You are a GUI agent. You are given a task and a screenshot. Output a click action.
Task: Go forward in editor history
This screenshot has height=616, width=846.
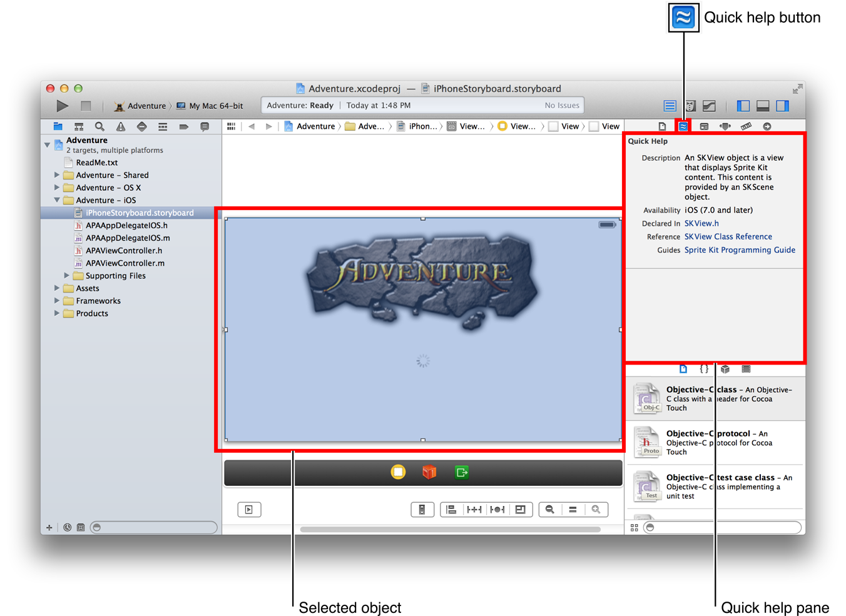[x=269, y=126]
